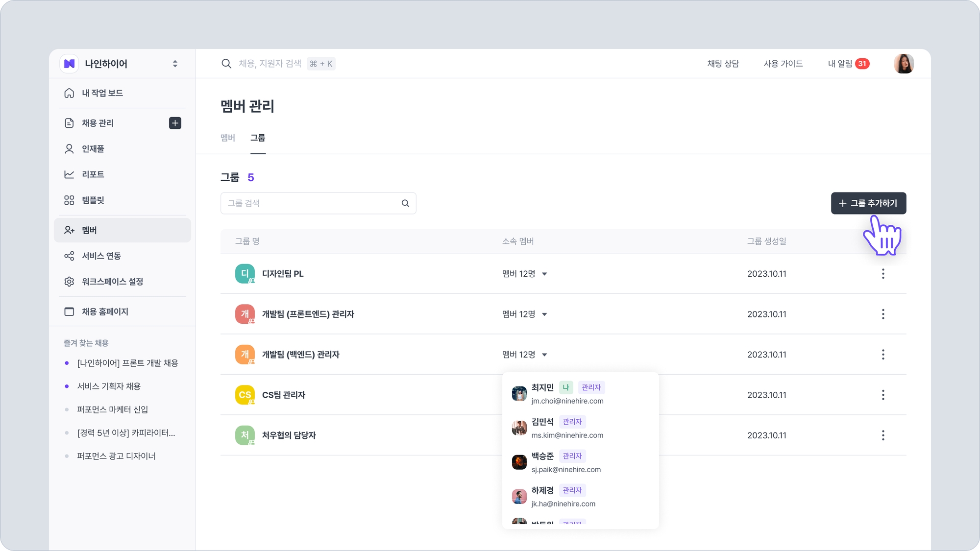Click the window icon beside 채용 홈페이지
Image resolution: width=980 pixels, height=551 pixels.
(69, 312)
